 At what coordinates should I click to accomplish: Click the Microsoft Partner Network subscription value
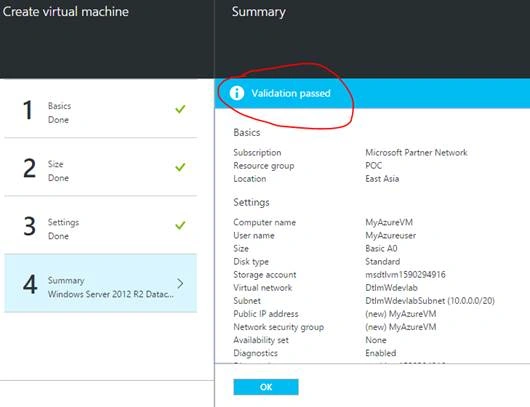point(416,152)
